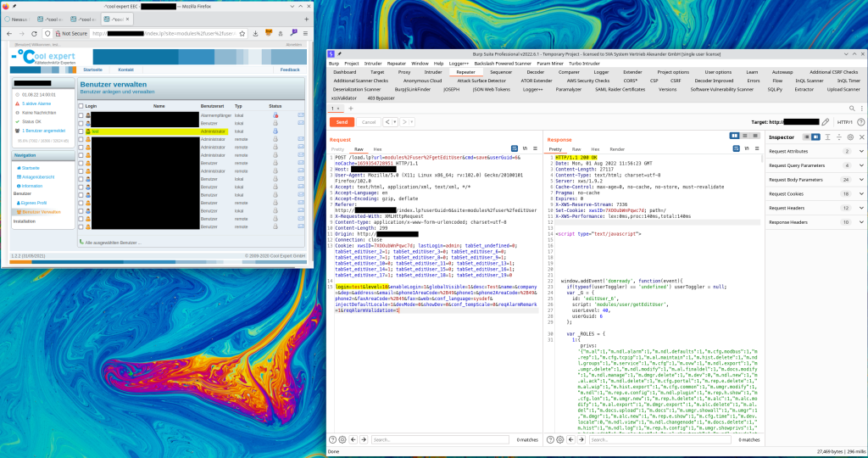Switch Inspector to left-docked layout toggle
Image resolution: width=868 pixels, height=458 pixels.
click(807, 137)
